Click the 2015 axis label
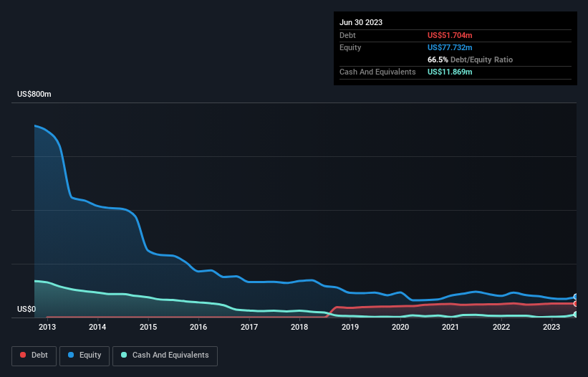 148,327
